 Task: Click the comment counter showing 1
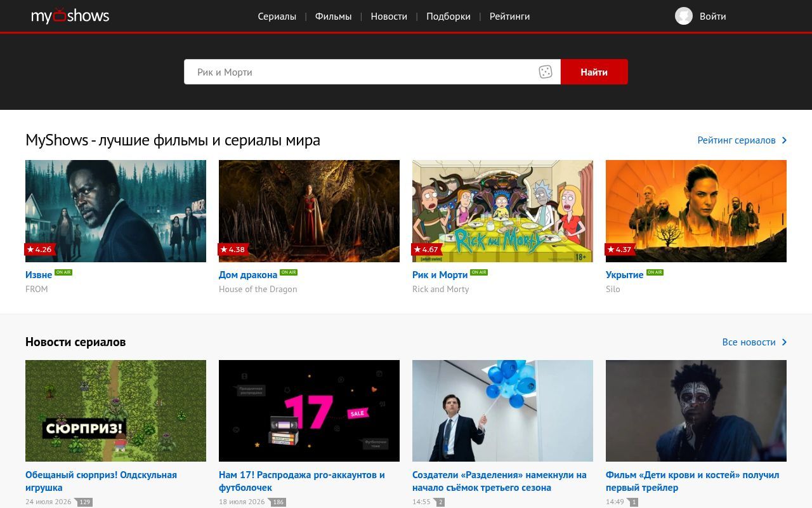[632, 502]
